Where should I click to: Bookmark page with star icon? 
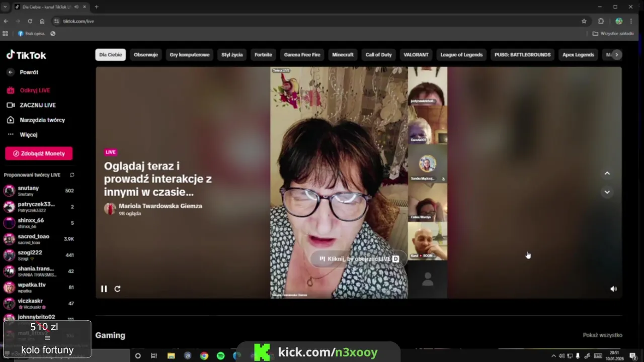point(584,21)
